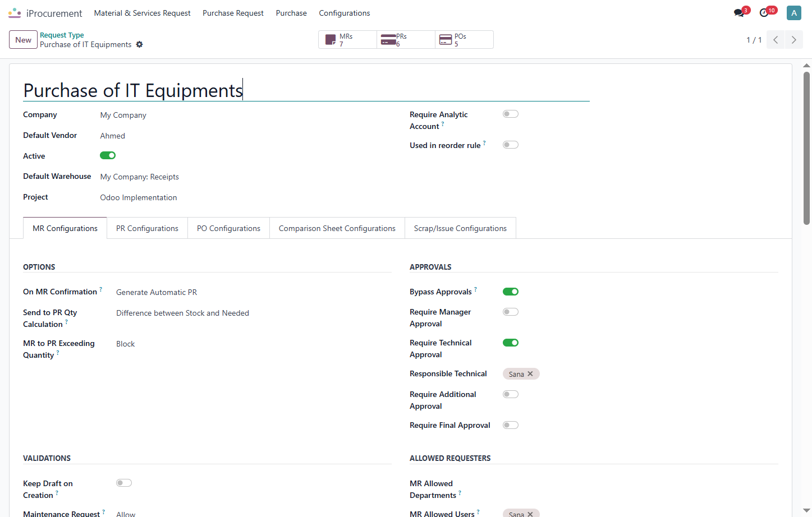Open the Default Vendor dropdown
Image resolution: width=812 pixels, height=517 pixels.
[246, 136]
